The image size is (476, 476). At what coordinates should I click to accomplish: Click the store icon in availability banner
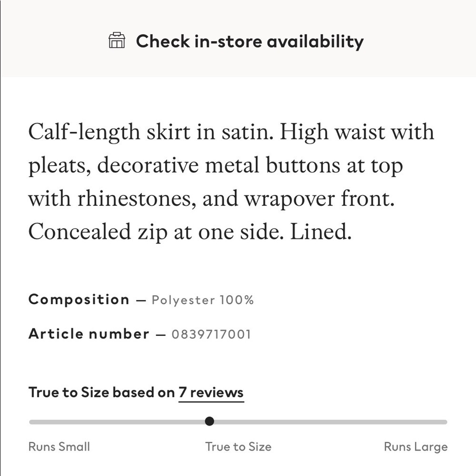[x=117, y=40]
